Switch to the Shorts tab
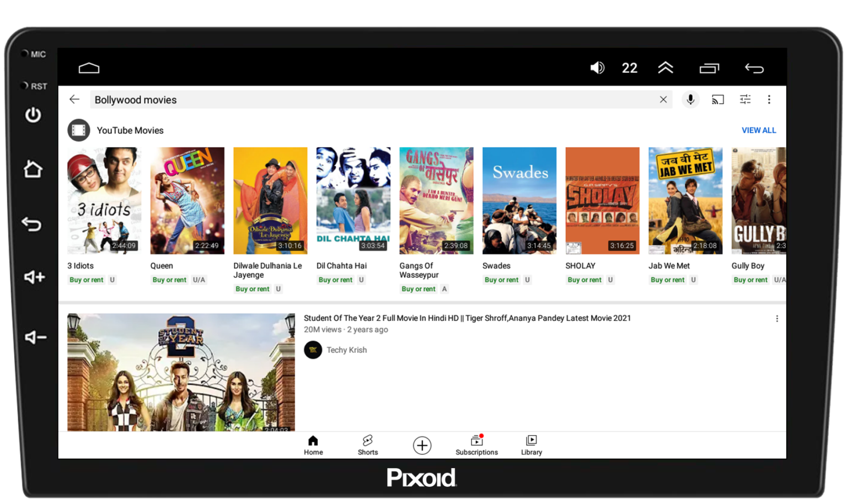This screenshot has height=504, width=847. coord(368,445)
